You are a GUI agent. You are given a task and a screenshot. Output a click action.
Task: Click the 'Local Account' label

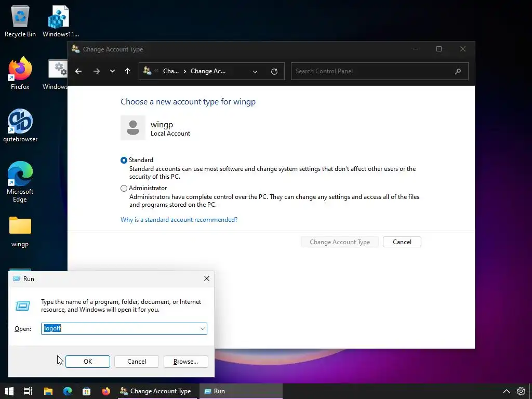pyautogui.click(x=170, y=134)
